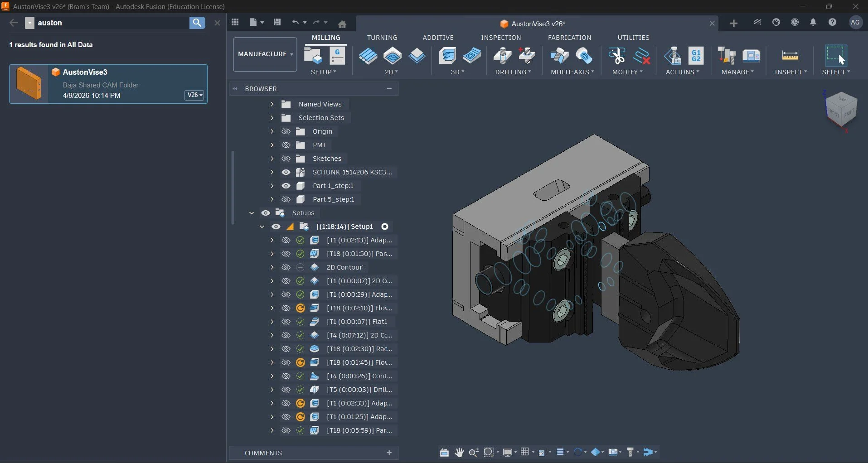Launch the Simulate tool in Actions
Image resolution: width=868 pixels, height=463 pixels.
click(673, 56)
